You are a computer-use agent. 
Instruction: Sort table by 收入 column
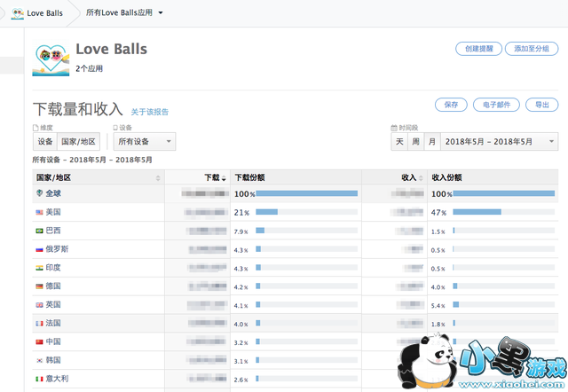coord(394,177)
